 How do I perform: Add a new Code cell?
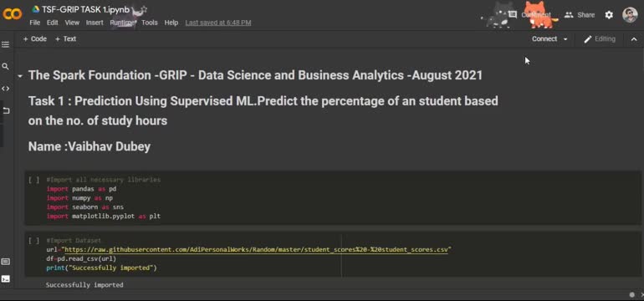[x=34, y=38]
